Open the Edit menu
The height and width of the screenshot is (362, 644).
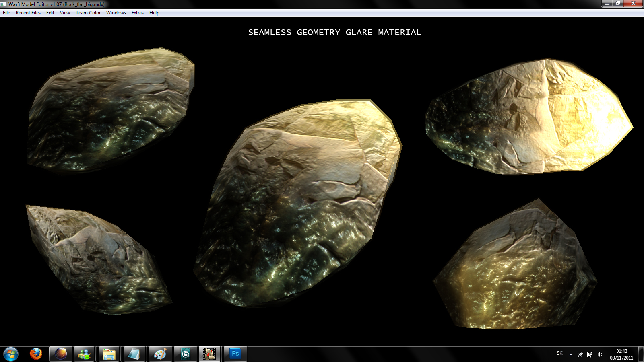tap(50, 13)
